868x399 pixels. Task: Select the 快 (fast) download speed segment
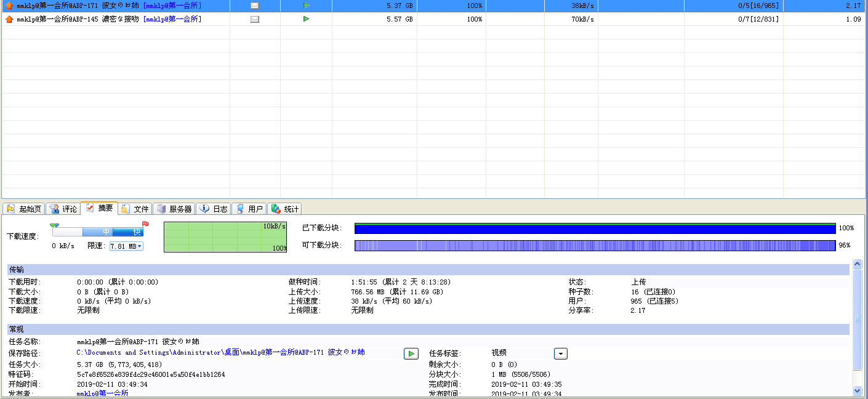pos(137,232)
